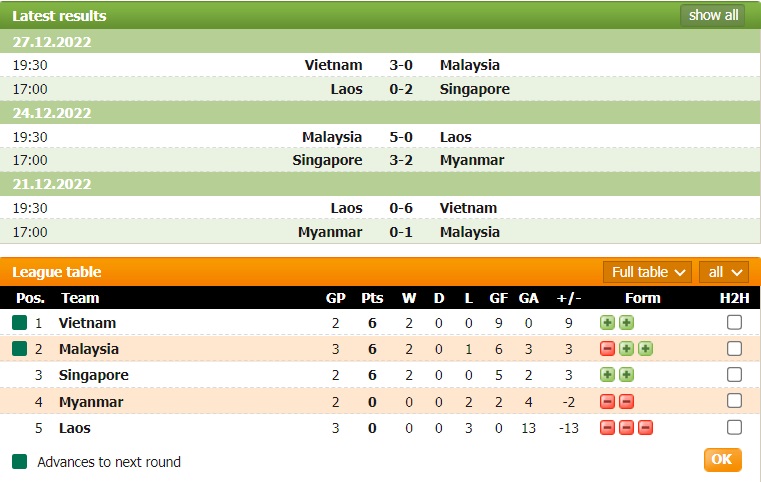Viewport: 761px width, 482px height.
Task: Click Vietnam's first green win form icon
Action: tap(607, 323)
